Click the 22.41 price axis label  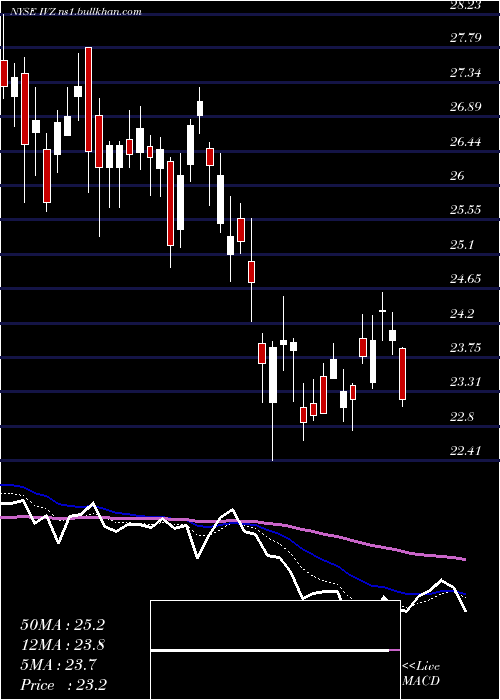(465, 451)
